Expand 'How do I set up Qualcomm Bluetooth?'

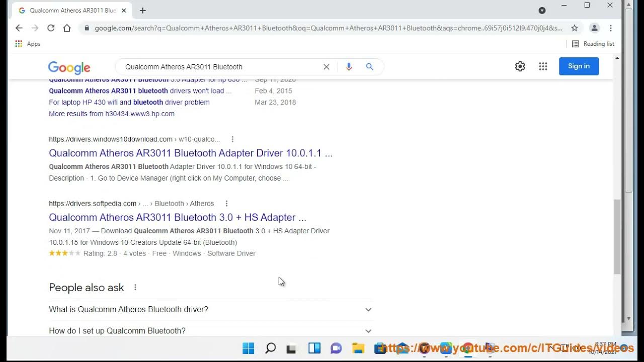[x=211, y=331]
